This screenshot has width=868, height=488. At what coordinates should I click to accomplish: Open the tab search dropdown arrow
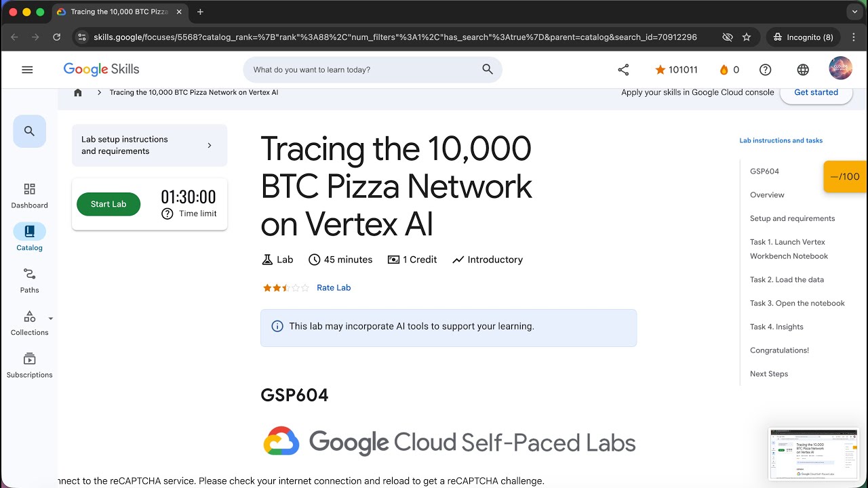(x=854, y=12)
